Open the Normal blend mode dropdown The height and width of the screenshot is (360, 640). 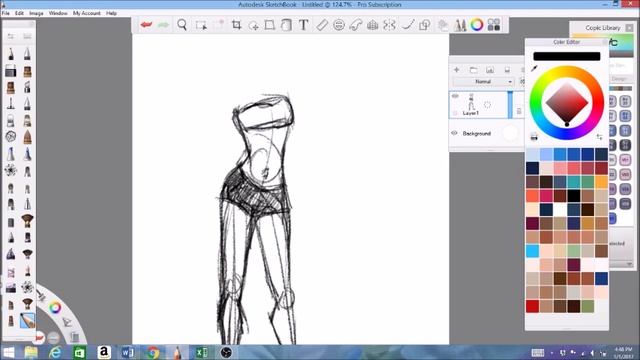(x=483, y=82)
